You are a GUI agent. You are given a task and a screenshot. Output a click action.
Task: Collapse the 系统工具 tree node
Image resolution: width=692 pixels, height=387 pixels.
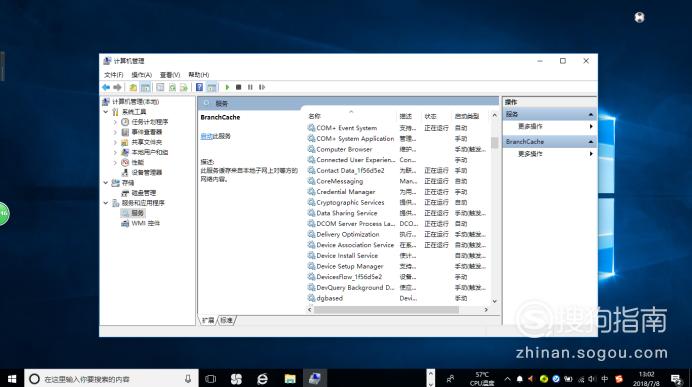[106, 112]
